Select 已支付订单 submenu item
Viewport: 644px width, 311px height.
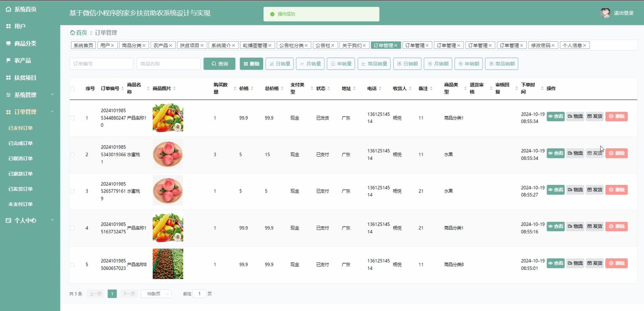[21, 128]
